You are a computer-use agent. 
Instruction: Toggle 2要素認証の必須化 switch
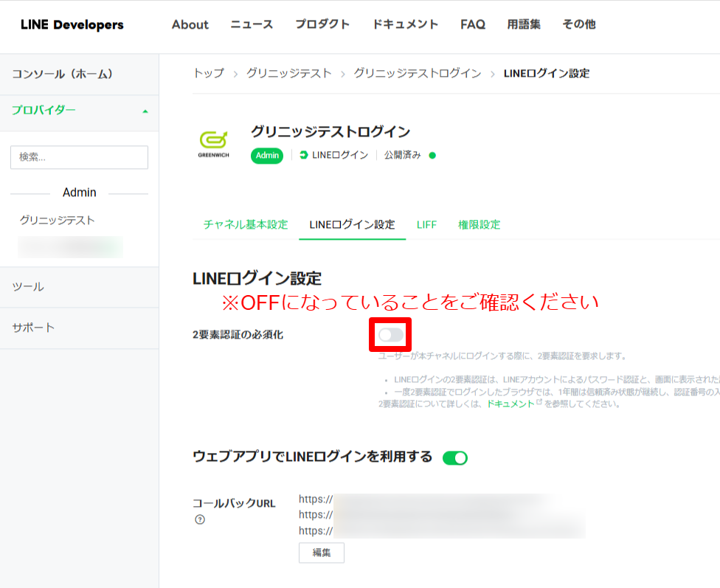pos(391,335)
